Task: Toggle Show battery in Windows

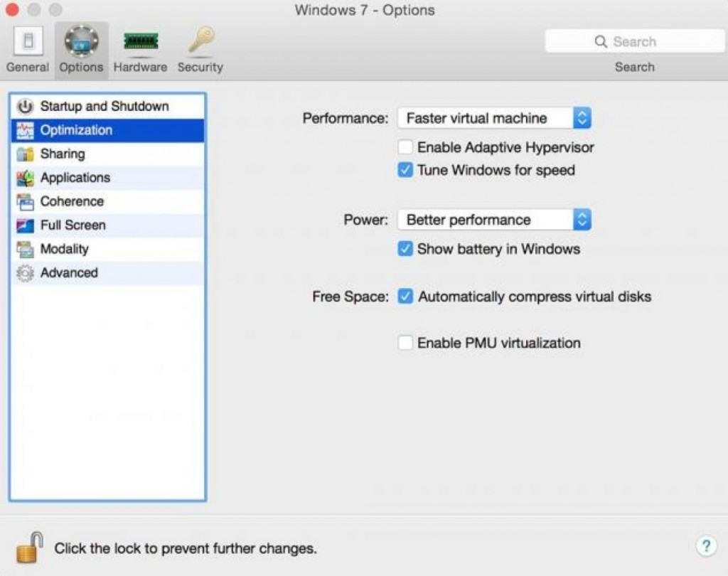Action: pyautogui.click(x=405, y=249)
